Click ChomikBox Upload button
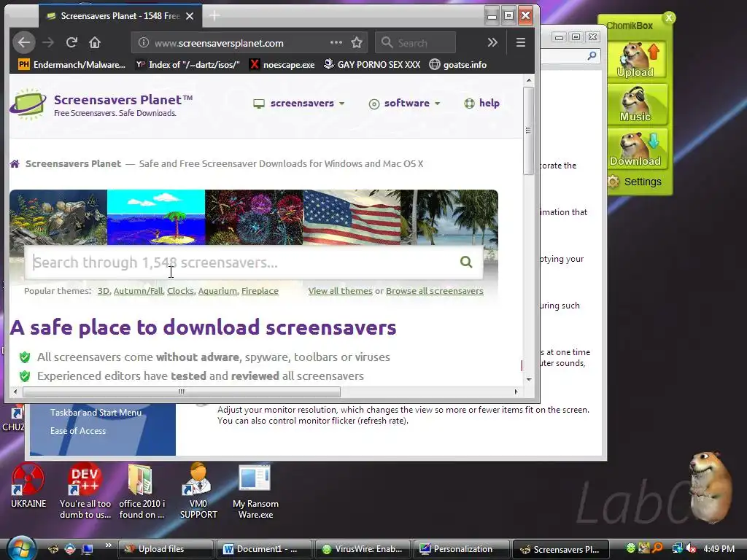Viewport: 747px width, 560px height. (636, 60)
